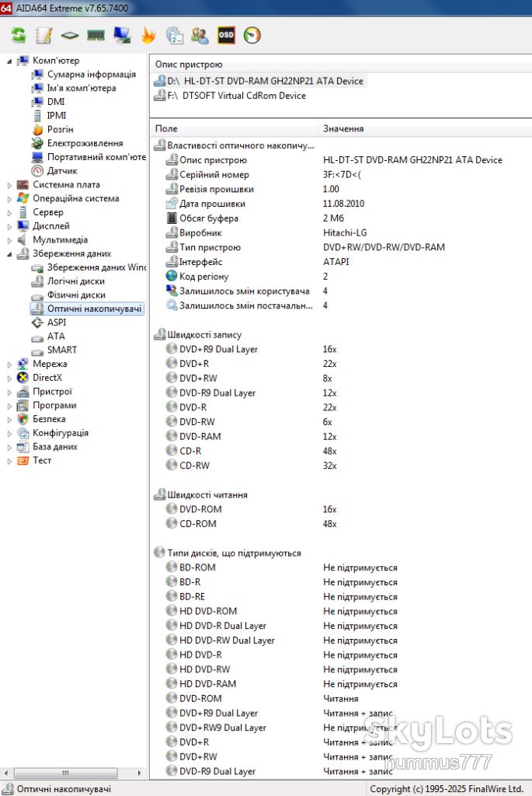Expand the DirectX tree node

[9, 379]
